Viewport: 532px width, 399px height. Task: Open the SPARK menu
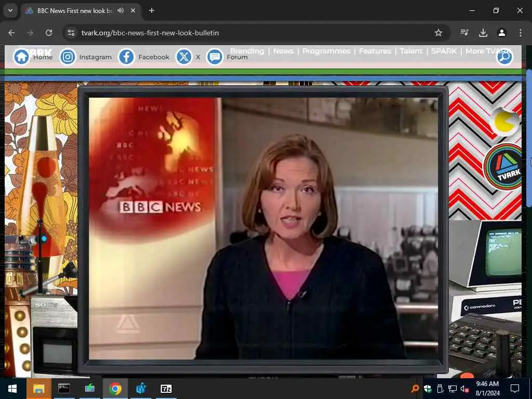[x=444, y=51]
